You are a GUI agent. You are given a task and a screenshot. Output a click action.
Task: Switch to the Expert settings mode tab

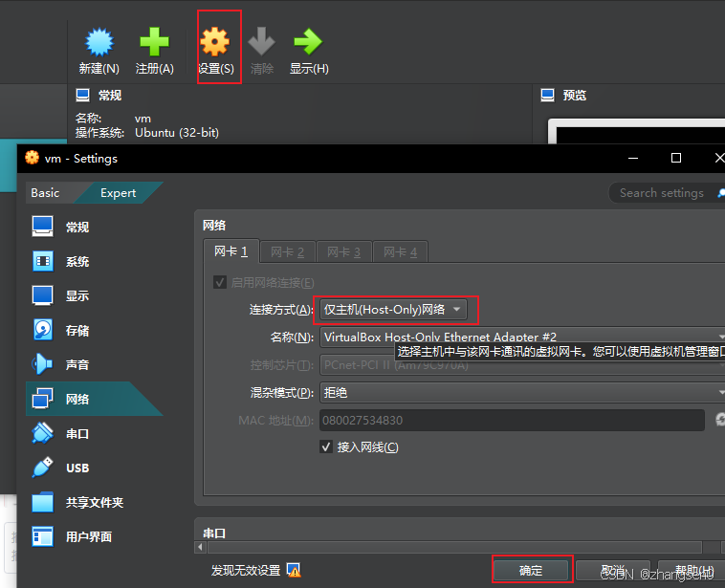coord(119,193)
